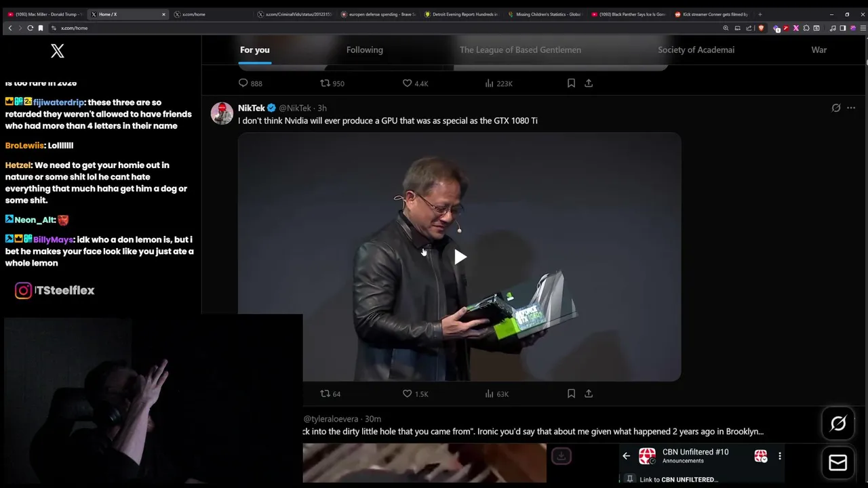Viewport: 868px width, 488px height.
Task: Play the Nvidia GPU video
Action: coord(460,257)
